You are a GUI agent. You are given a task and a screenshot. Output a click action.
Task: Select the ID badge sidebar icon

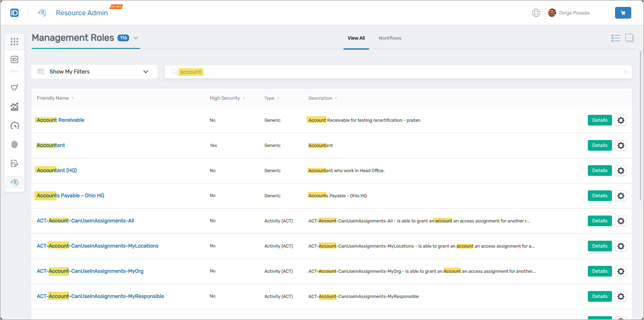[14, 59]
